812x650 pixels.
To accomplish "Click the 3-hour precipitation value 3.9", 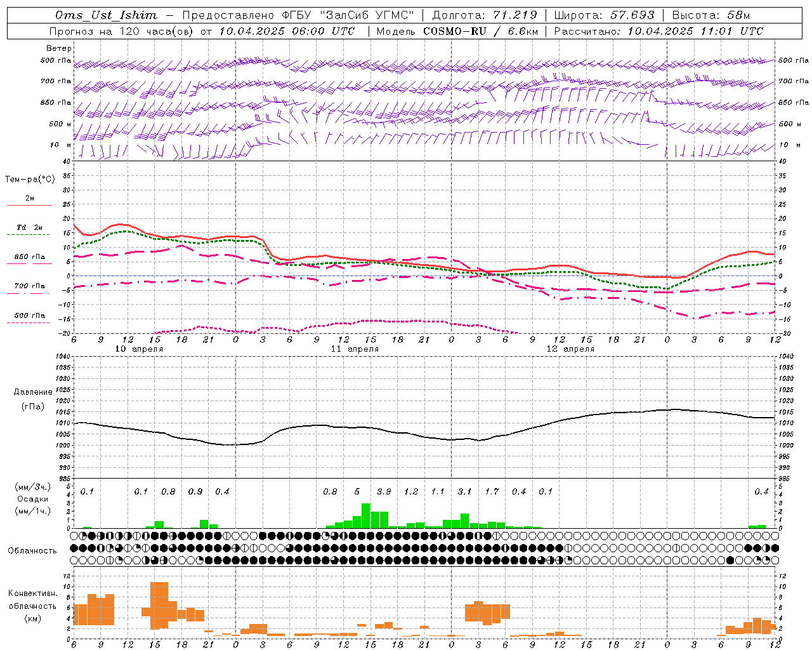I will pyautogui.click(x=384, y=492).
